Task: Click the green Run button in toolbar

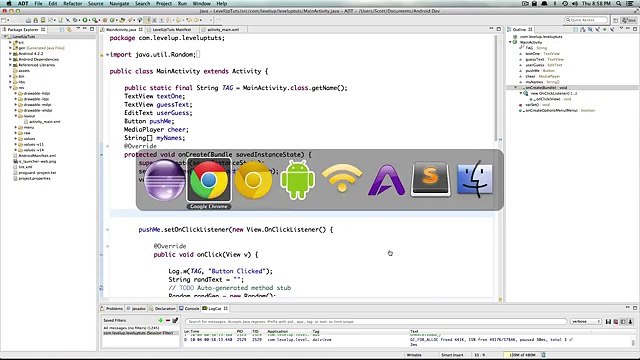Action: tap(85, 20)
